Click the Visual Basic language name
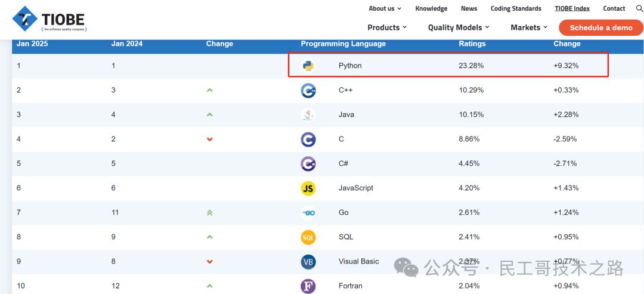The image size is (644, 294). pyautogui.click(x=359, y=262)
